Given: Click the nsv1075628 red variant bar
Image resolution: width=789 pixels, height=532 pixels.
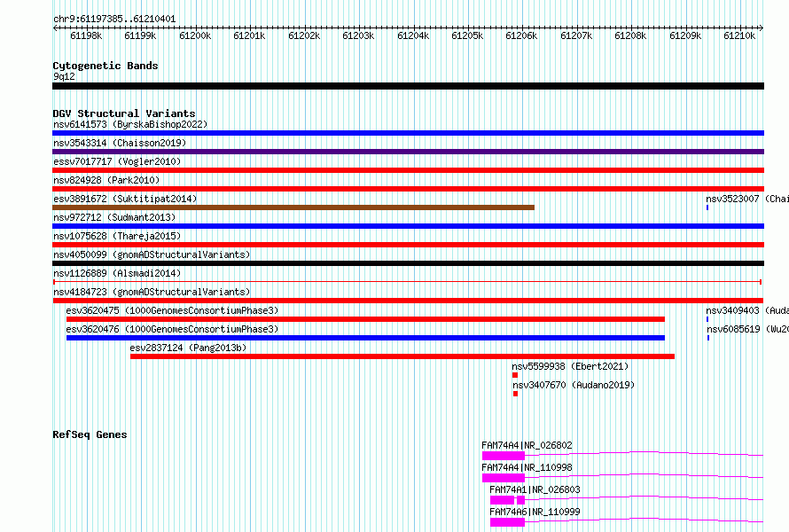Looking at the screenshot, I should 408,245.
